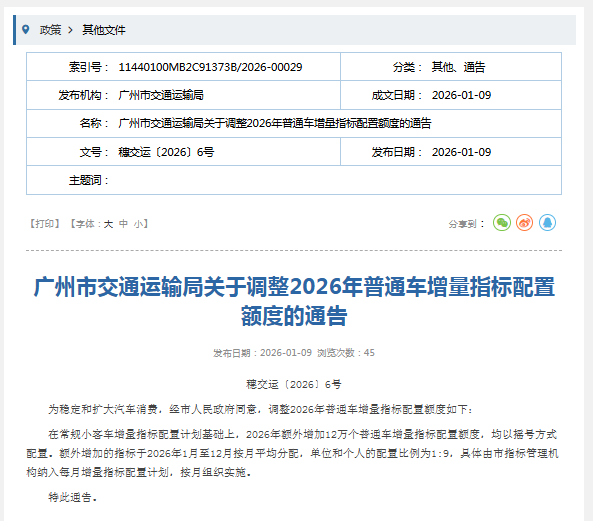Click the paragraph starting 在常规小客车增量指标

[292, 453]
